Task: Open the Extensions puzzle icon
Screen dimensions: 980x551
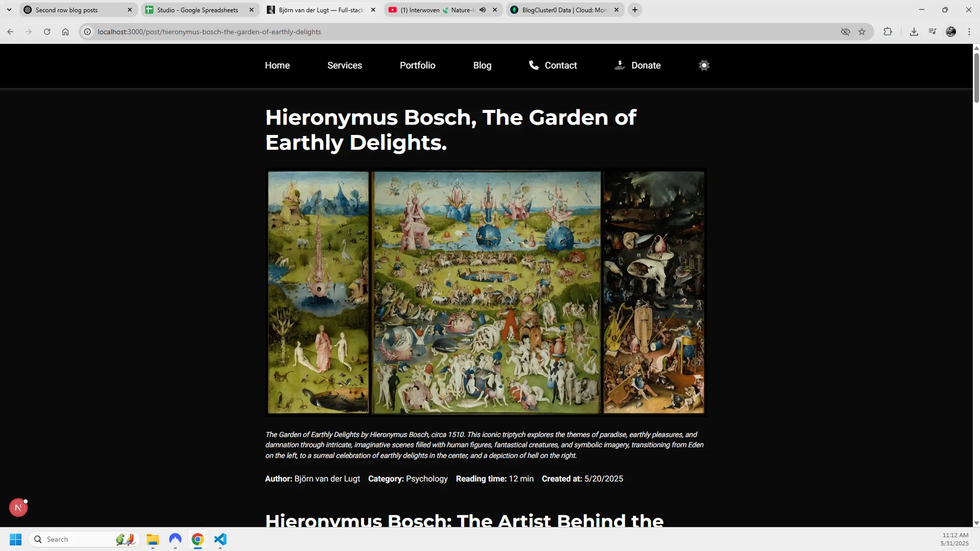Action: 888,32
